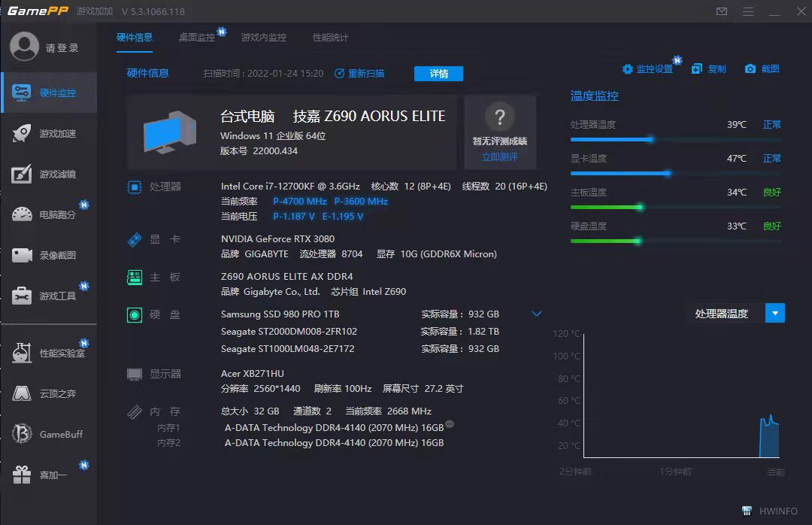Click the 显示器 monitor icon
Screen dimensions: 812x525
coord(134,374)
